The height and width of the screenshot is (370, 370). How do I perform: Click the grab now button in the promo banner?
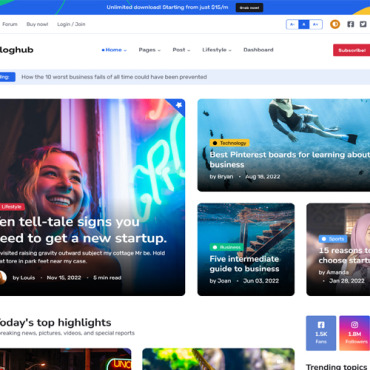[x=249, y=8]
